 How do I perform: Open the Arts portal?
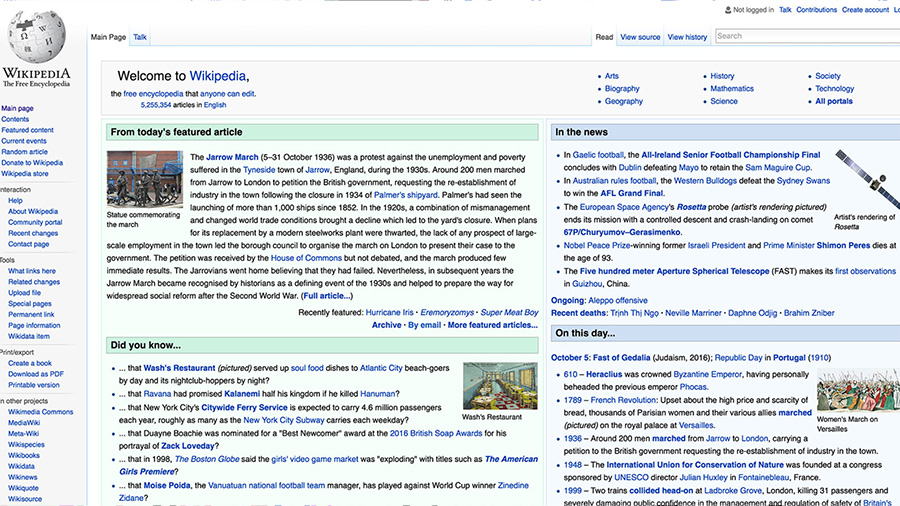click(611, 76)
